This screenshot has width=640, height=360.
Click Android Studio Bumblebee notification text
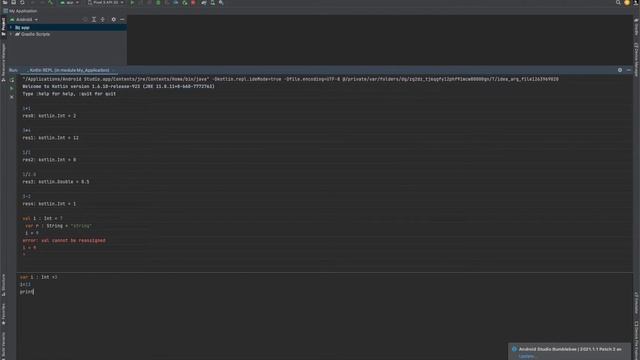coord(570,349)
